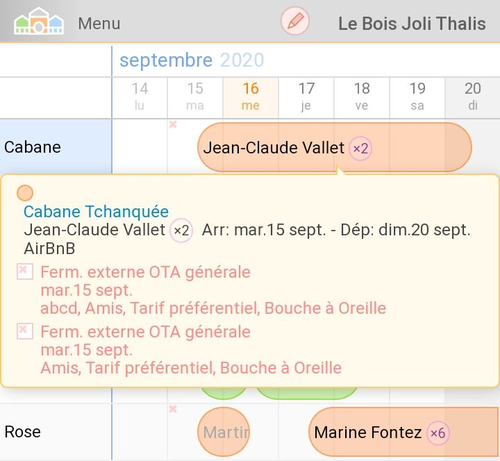Open the Marine Fontez reservation bar
The height and width of the screenshot is (461, 500).
click(x=403, y=432)
